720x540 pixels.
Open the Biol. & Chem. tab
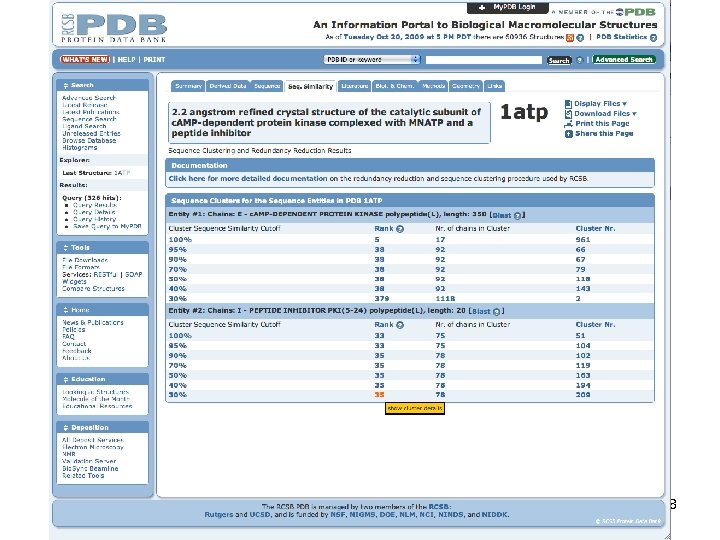point(394,86)
